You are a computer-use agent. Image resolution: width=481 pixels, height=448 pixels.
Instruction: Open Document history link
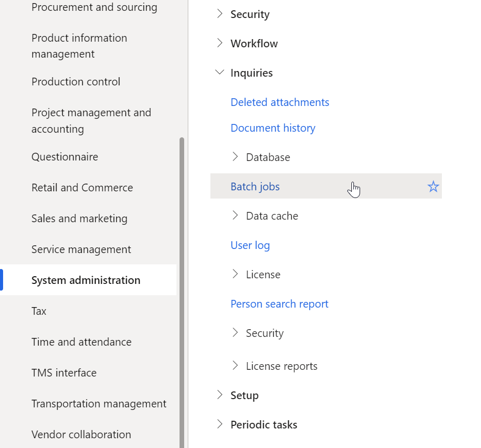click(x=273, y=128)
